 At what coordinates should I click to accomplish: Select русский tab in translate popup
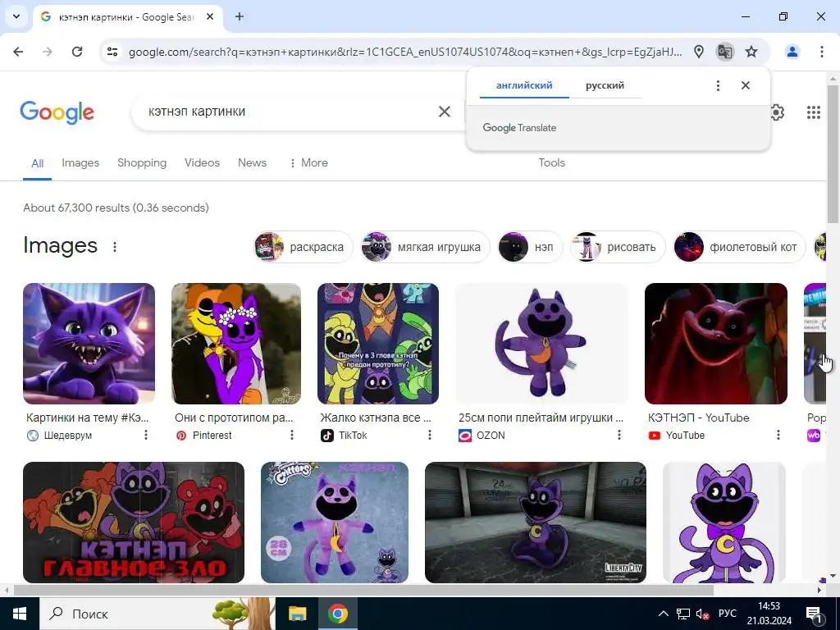tap(605, 85)
